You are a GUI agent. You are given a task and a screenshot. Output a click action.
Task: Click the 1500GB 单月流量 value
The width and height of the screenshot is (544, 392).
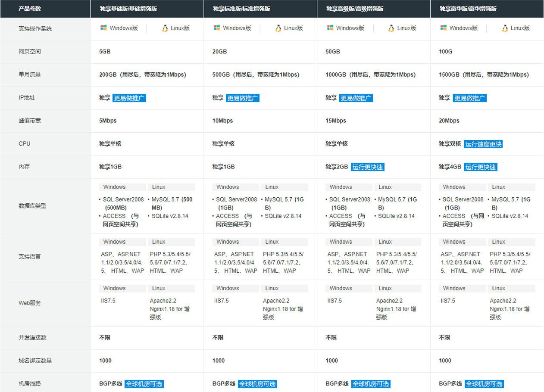pos(484,75)
